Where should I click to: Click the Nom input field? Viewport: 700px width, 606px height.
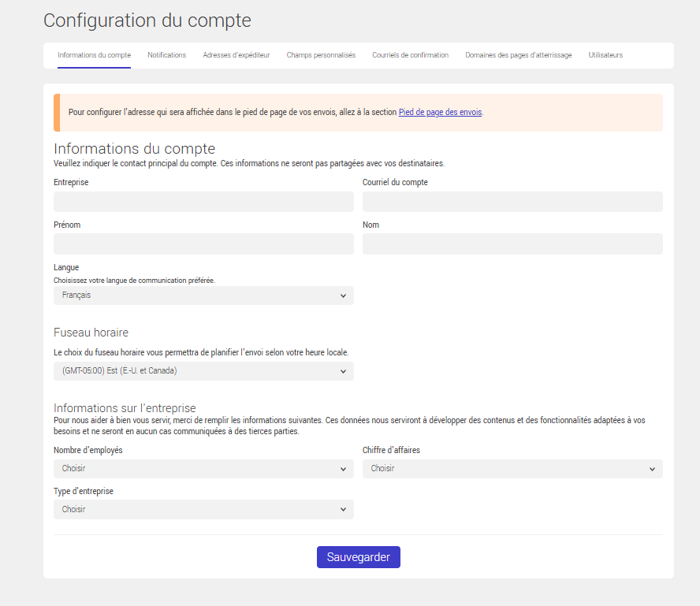coord(512,244)
